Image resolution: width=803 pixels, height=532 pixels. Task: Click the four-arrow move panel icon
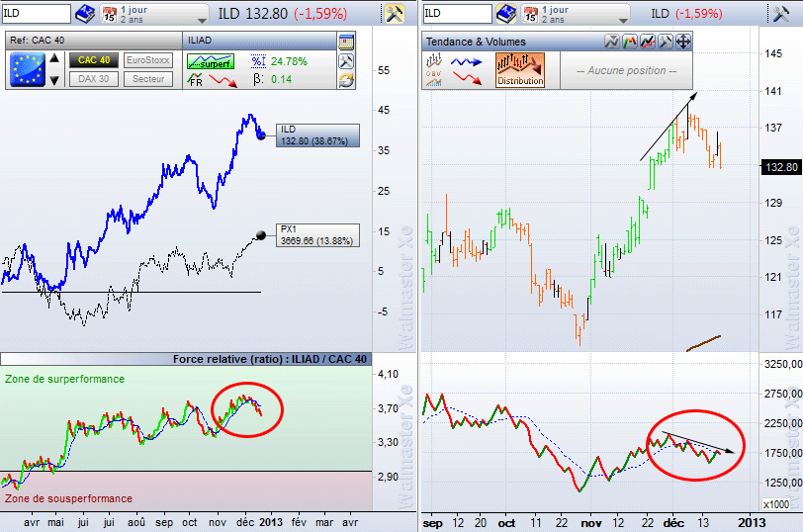coord(683,42)
